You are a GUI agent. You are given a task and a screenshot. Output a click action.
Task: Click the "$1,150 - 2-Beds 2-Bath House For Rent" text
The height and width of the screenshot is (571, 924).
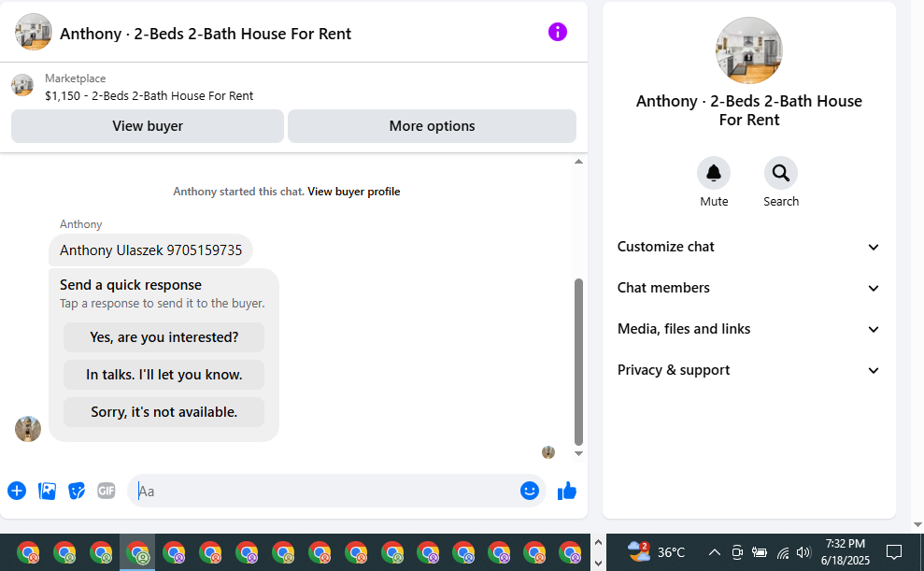click(x=149, y=96)
